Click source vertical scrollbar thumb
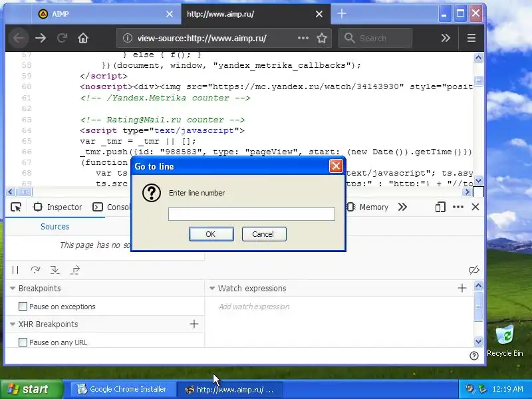 click(478, 80)
